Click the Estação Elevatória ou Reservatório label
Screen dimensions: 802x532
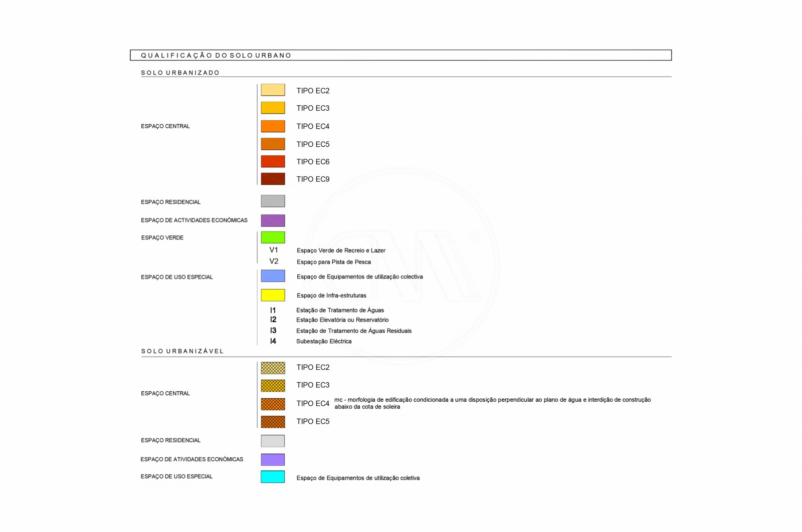342,320
